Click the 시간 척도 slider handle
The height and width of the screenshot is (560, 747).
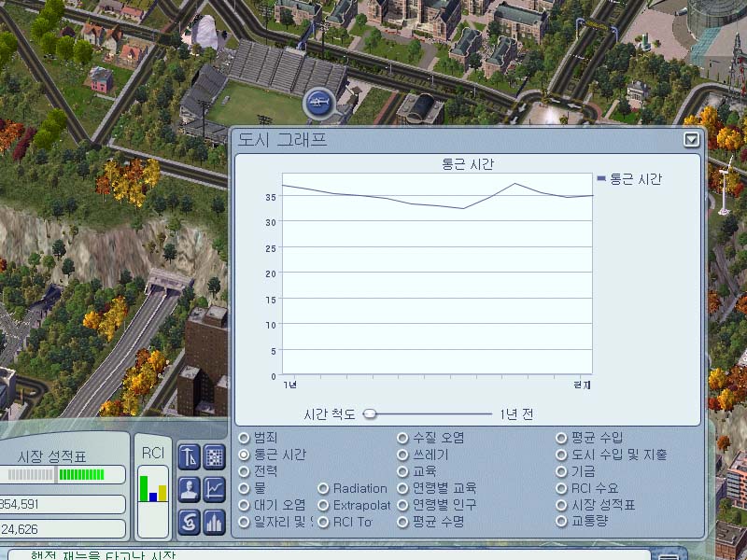pos(370,413)
